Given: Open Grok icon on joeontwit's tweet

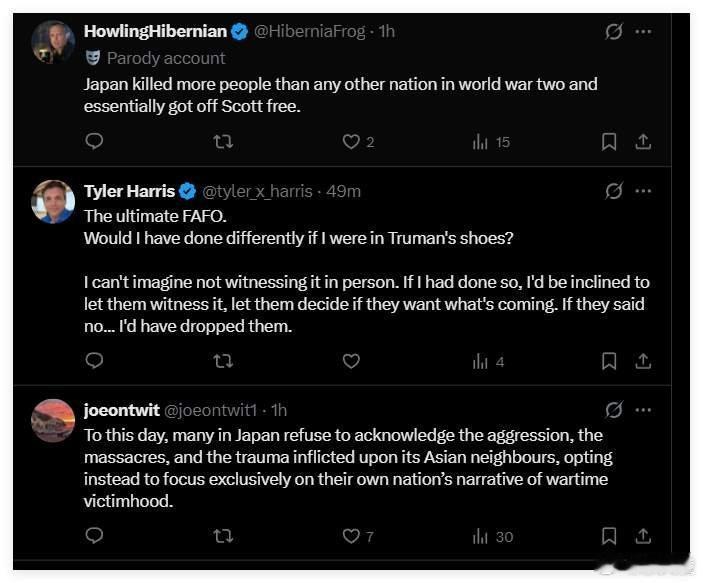Looking at the screenshot, I should point(614,410).
